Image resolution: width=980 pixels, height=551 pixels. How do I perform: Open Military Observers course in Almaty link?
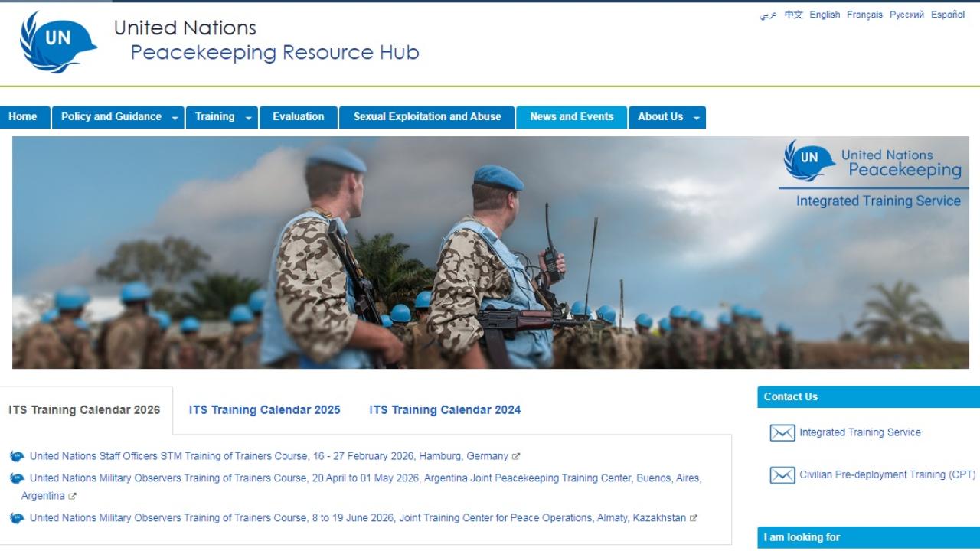[358, 518]
